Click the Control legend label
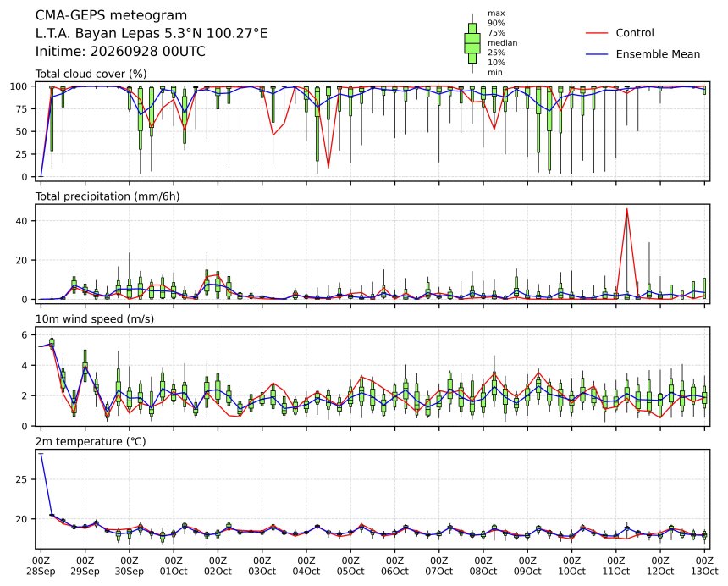The height and width of the screenshot is (586, 728). pos(635,33)
